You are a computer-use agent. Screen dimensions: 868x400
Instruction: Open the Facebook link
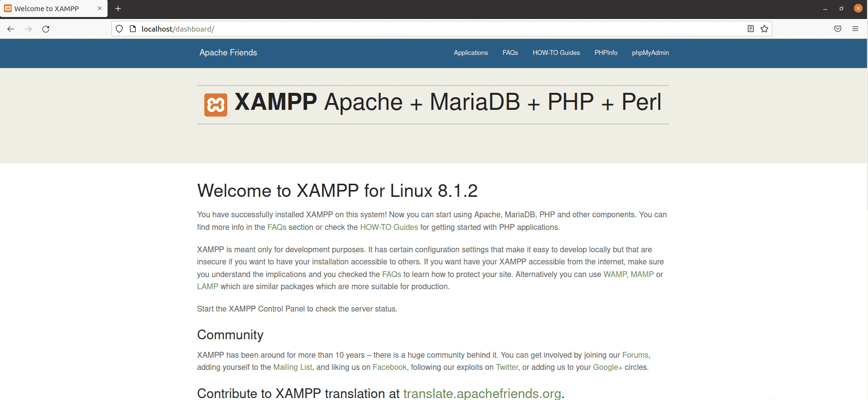click(x=390, y=367)
